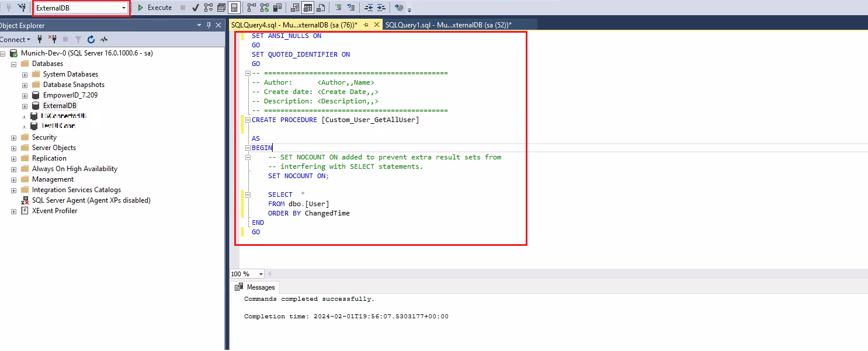Click the Messages tab page icon
The image size is (868, 351).
point(239,287)
